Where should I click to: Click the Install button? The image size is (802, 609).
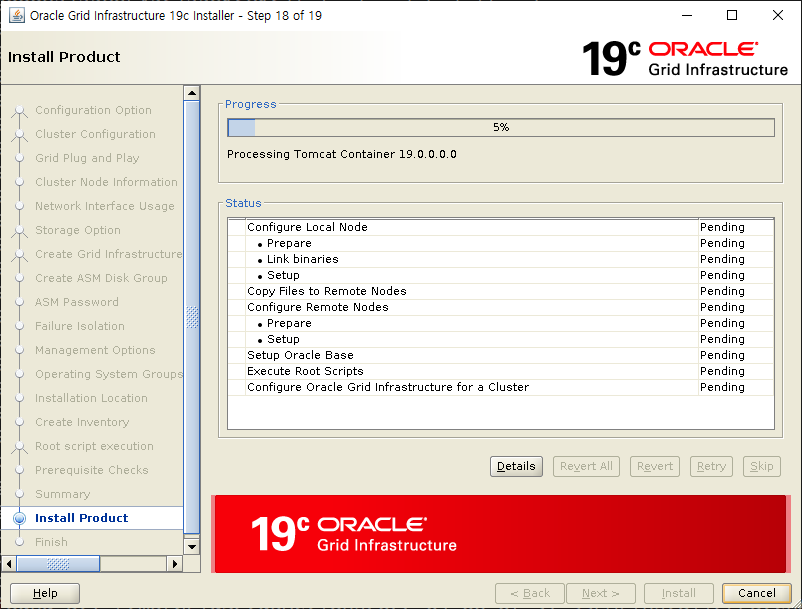(x=679, y=593)
